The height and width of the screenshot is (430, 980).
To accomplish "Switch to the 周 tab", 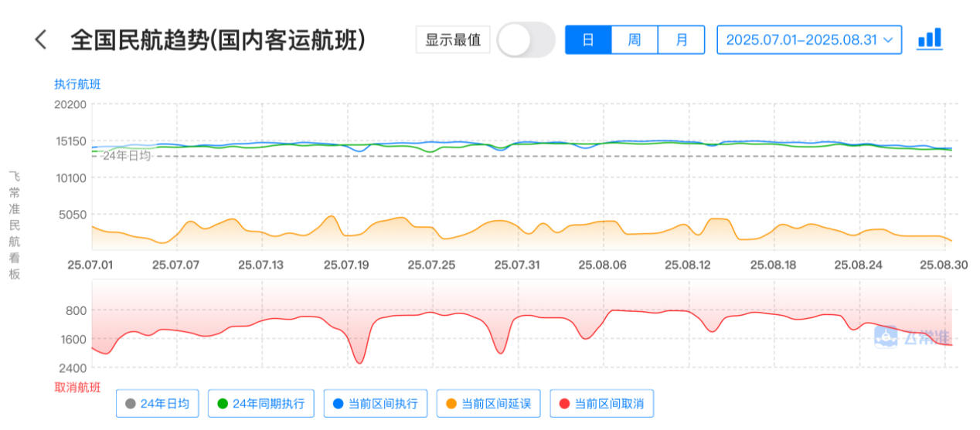I will [x=635, y=39].
